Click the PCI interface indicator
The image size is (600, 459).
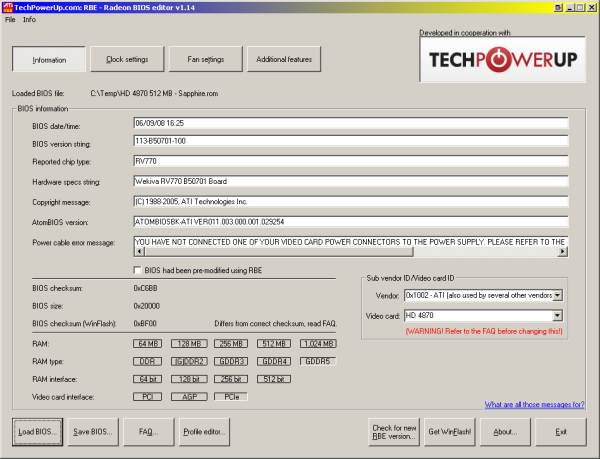148,397
